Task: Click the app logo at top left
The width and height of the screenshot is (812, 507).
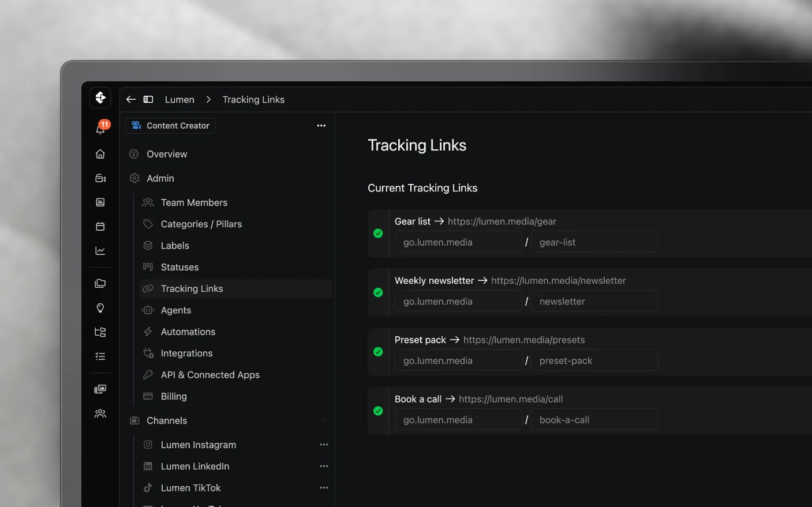Action: click(x=100, y=97)
